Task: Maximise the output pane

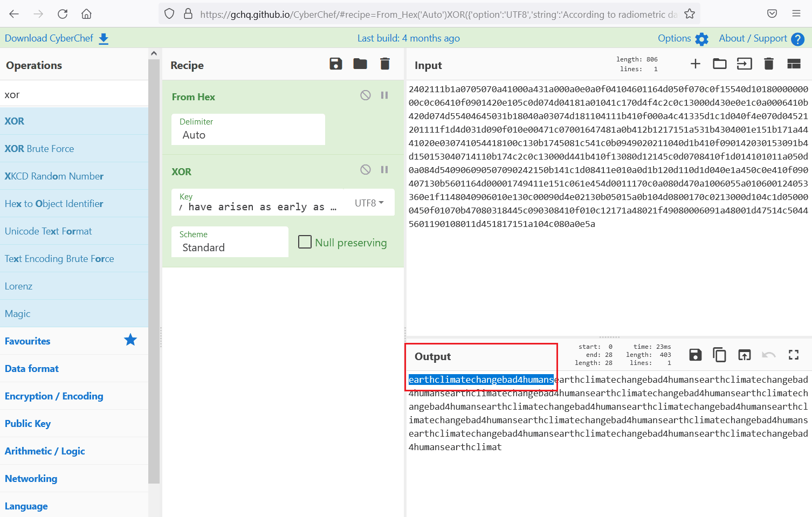Action: (793, 355)
